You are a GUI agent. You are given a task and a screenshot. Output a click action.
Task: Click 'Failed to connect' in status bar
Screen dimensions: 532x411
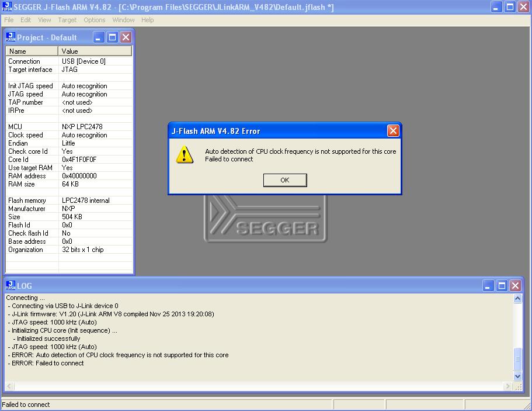coord(26,405)
